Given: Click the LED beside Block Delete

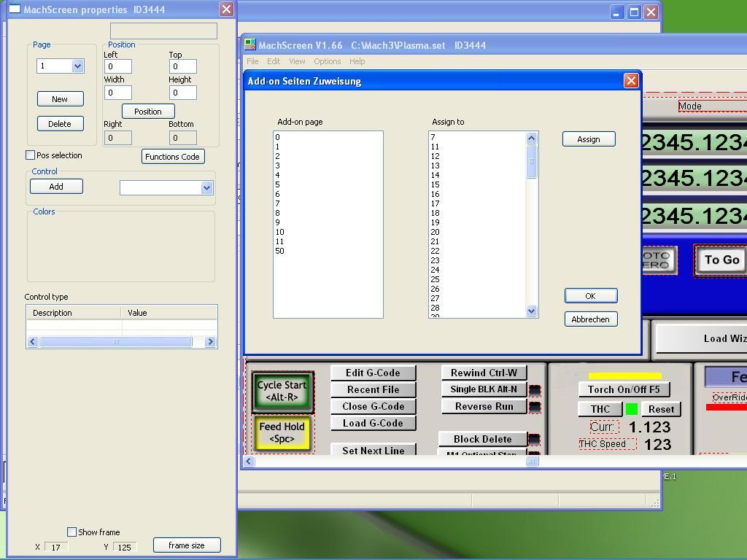Looking at the screenshot, I should [535, 439].
